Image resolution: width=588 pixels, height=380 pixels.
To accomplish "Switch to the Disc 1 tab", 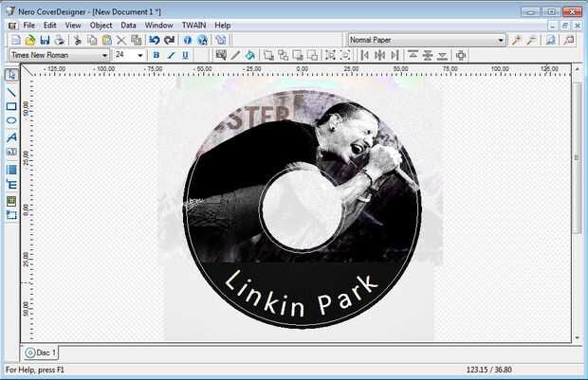I will click(x=41, y=353).
